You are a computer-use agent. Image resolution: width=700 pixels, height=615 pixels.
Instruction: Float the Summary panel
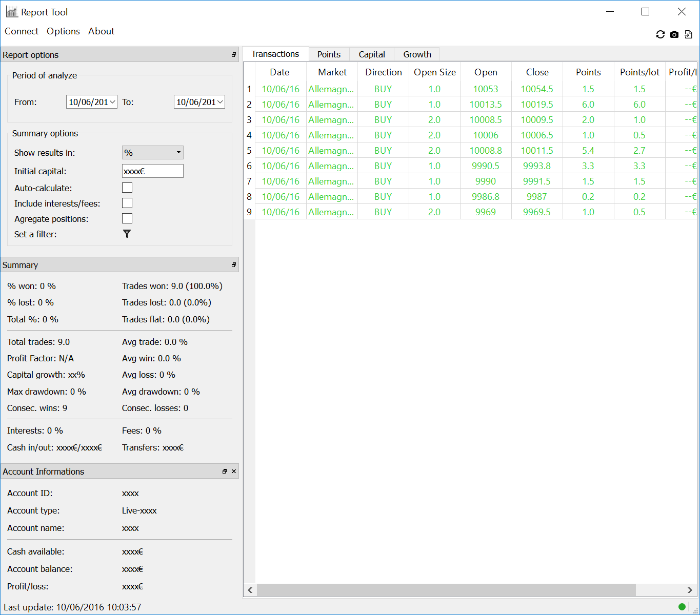click(234, 265)
